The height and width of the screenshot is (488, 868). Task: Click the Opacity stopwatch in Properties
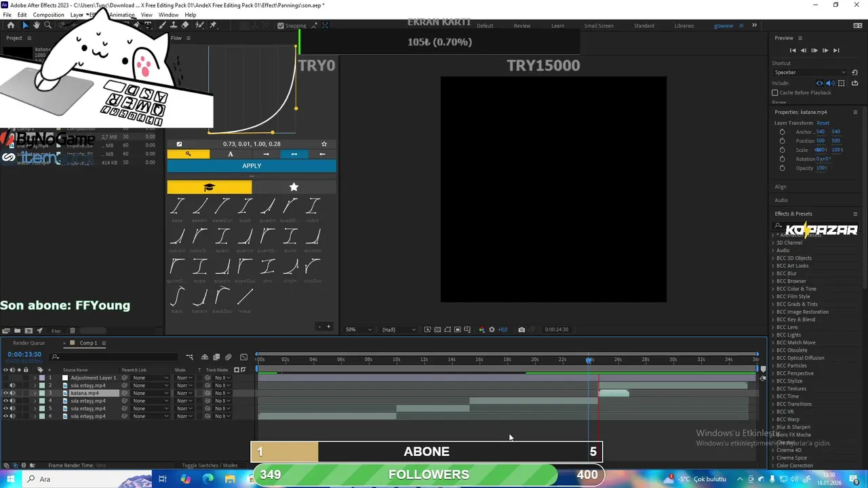pyautogui.click(x=782, y=167)
